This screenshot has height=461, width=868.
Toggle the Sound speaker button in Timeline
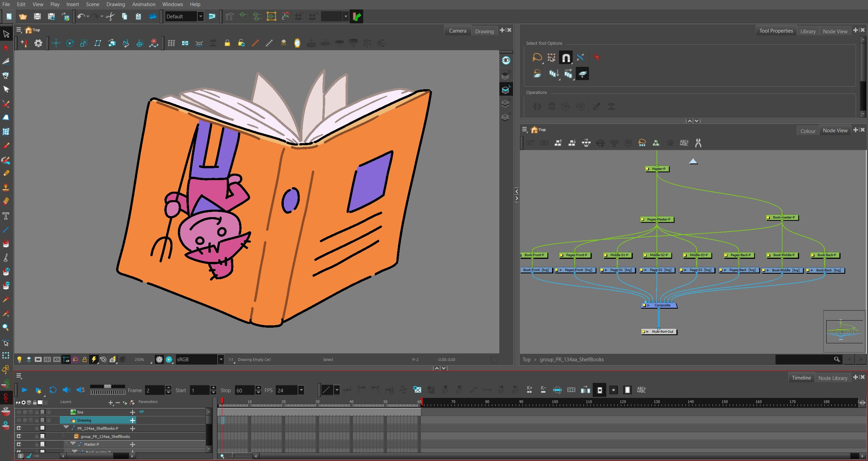tap(67, 390)
